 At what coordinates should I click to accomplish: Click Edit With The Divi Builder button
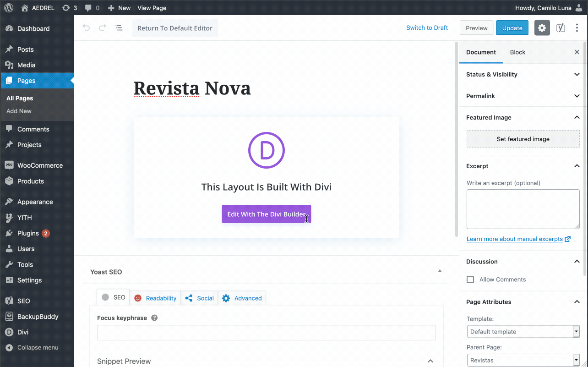pos(266,214)
